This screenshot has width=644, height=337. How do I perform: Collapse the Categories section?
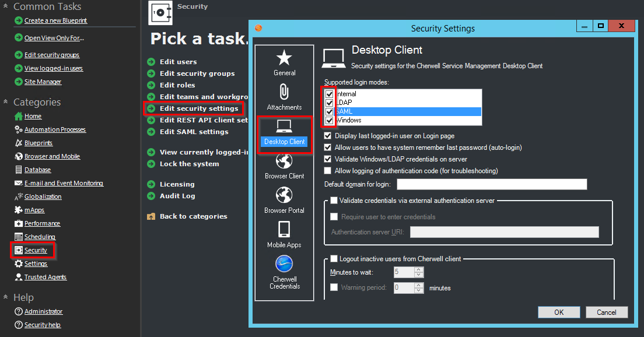(5, 102)
